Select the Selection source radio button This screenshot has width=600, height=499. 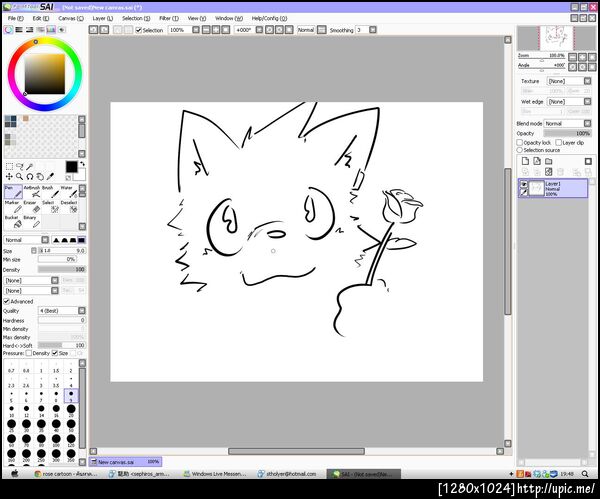[x=520, y=150]
